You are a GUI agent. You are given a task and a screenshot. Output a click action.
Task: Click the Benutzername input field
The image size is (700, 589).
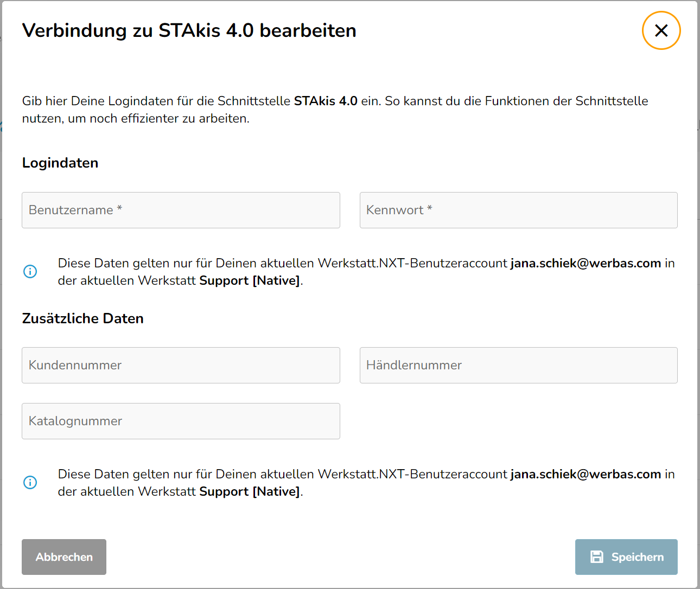click(x=181, y=210)
